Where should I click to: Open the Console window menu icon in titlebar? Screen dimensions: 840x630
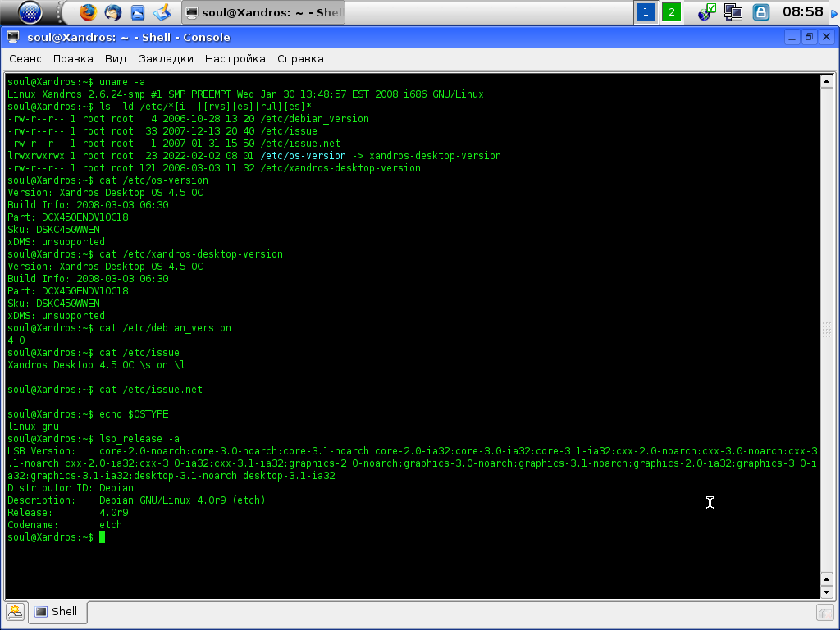tap(13, 37)
